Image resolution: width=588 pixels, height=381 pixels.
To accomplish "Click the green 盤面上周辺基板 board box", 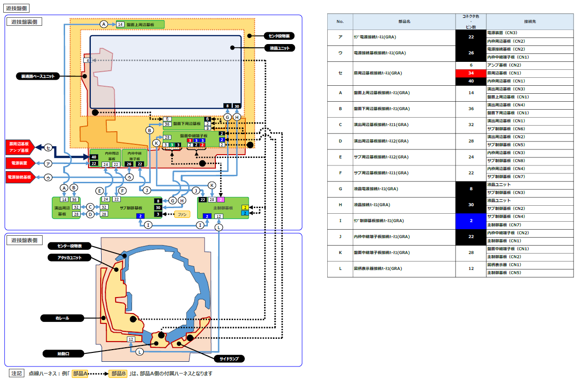I will tap(140, 24).
